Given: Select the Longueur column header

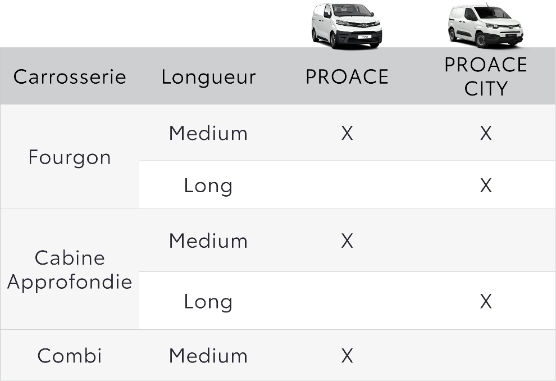Looking at the screenshot, I should point(208,77).
